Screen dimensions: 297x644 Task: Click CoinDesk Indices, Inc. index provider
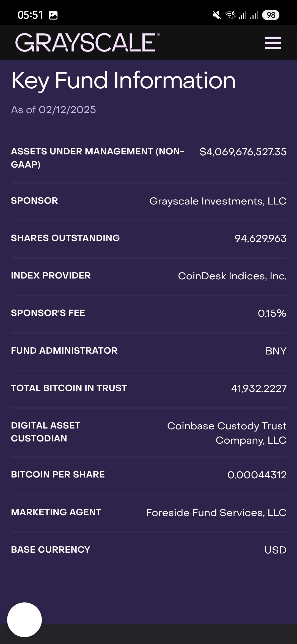coord(232,276)
